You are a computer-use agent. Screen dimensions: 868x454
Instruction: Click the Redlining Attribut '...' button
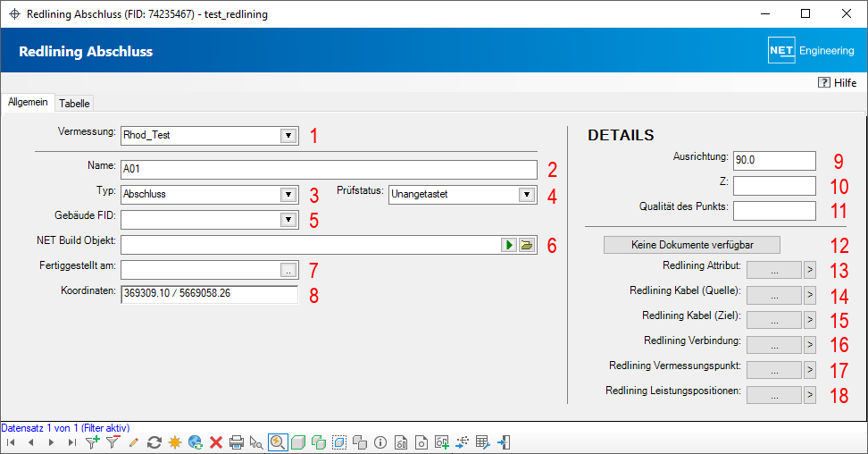pos(774,270)
